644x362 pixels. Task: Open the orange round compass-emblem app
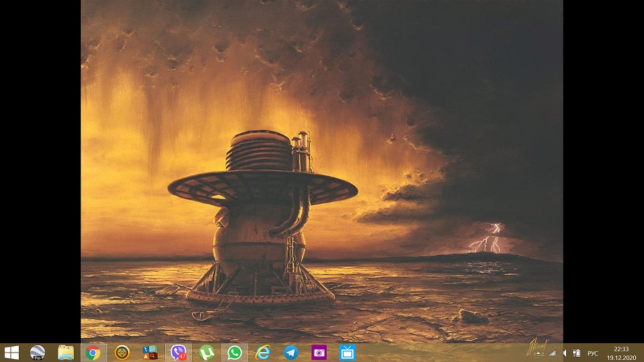coord(122,353)
